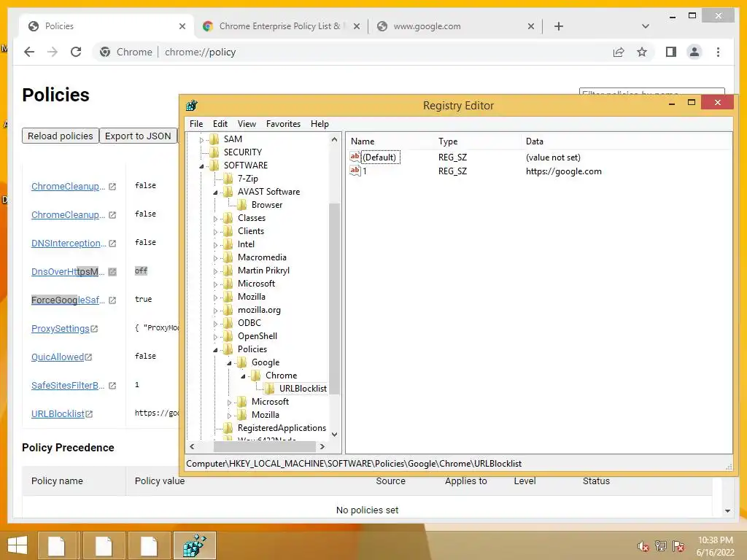Select the RegisteredApplications key
The width and height of the screenshot is (747, 560).
coord(282,428)
